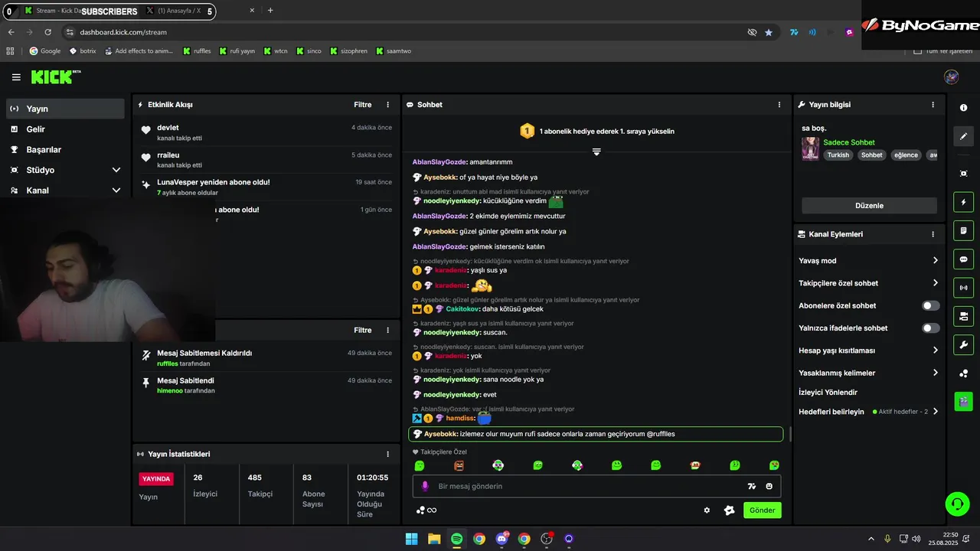Open Filtre in the lower moderation panel
This screenshot has height=551, width=980.
point(362,331)
